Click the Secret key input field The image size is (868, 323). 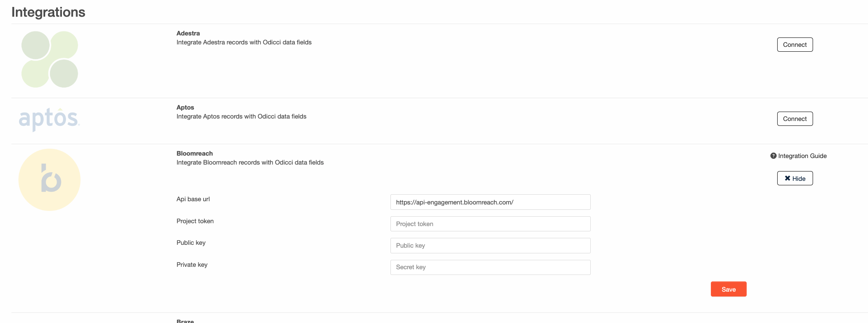click(x=490, y=267)
